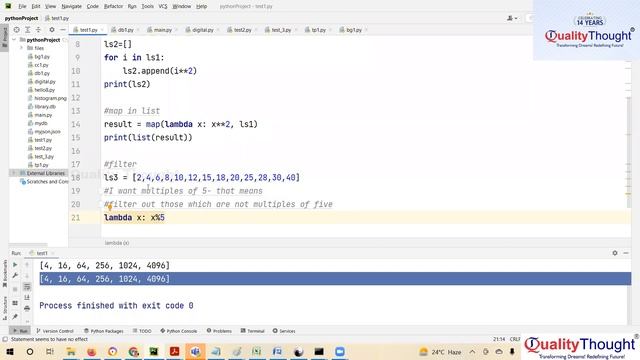Click Expand All in Project toolbar
Image resolution: width=640 pixels, height=360 pixels.
coord(27,30)
